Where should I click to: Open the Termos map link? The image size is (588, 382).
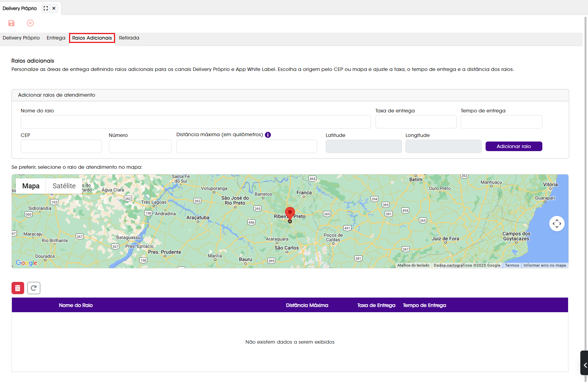[512, 265]
